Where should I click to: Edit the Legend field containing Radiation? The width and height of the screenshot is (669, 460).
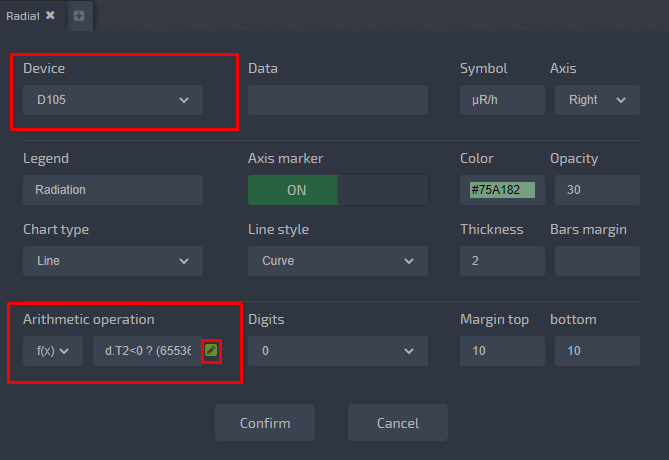[113, 190]
